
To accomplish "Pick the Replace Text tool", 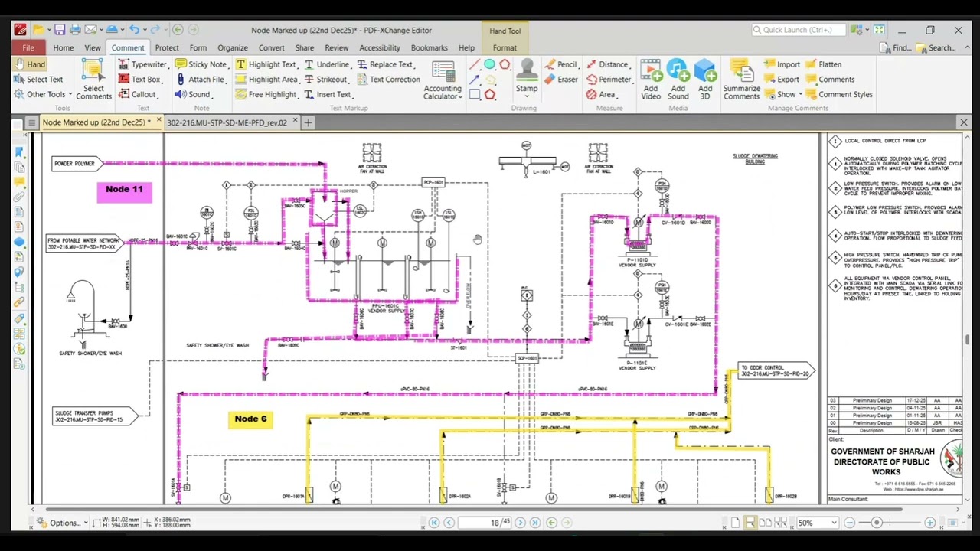I will (x=385, y=64).
